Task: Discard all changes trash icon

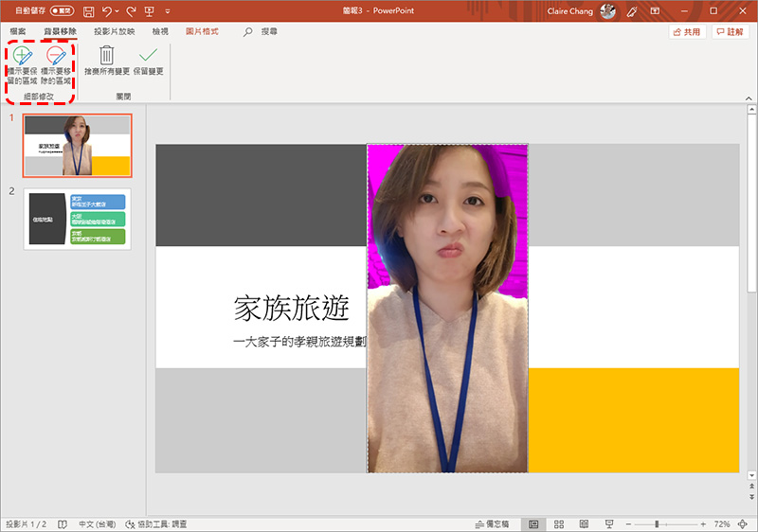Action: point(107,61)
